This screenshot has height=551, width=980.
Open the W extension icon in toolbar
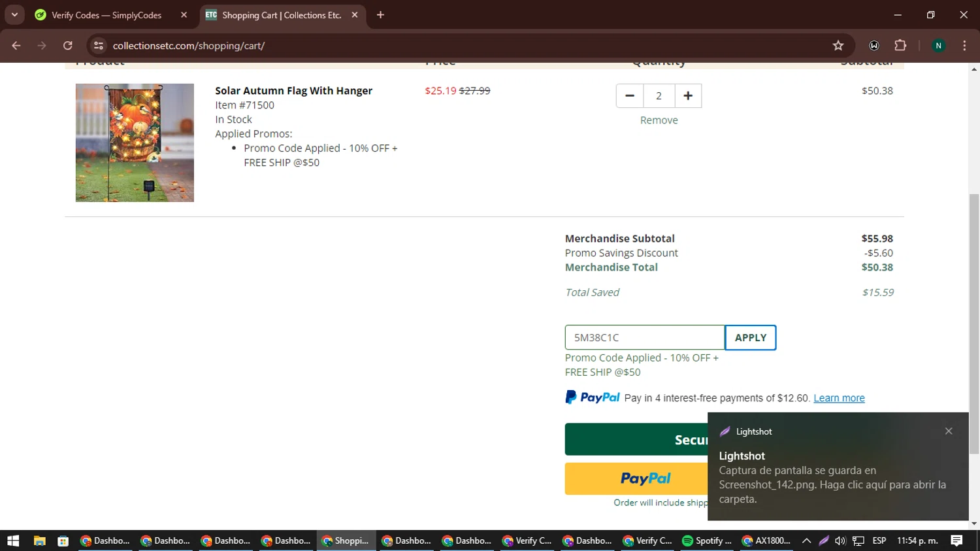[x=874, y=45]
